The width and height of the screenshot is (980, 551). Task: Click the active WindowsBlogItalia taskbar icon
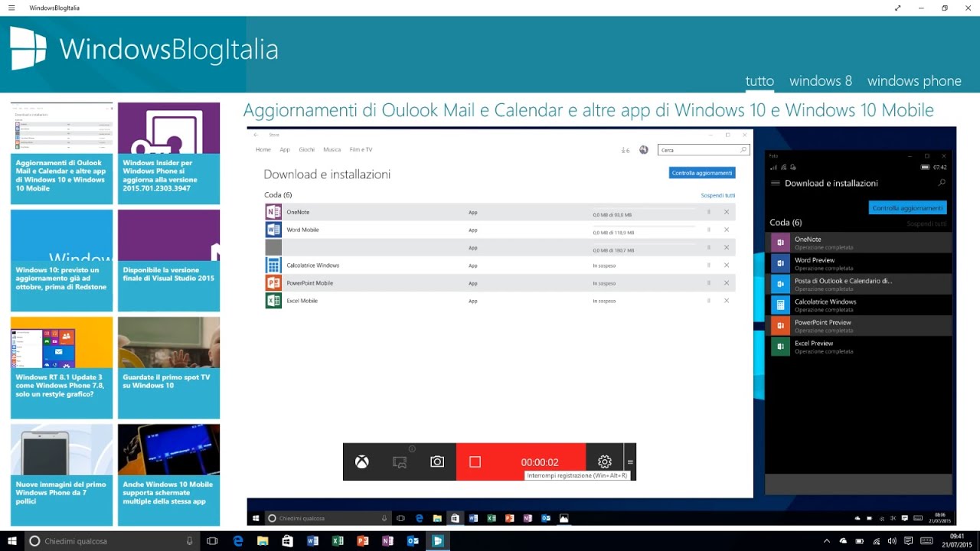(438, 541)
